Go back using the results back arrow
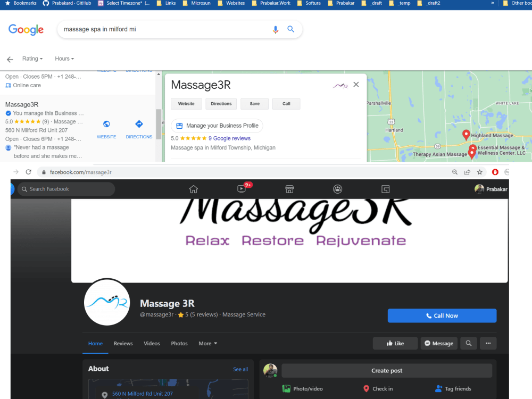 pos(10,60)
